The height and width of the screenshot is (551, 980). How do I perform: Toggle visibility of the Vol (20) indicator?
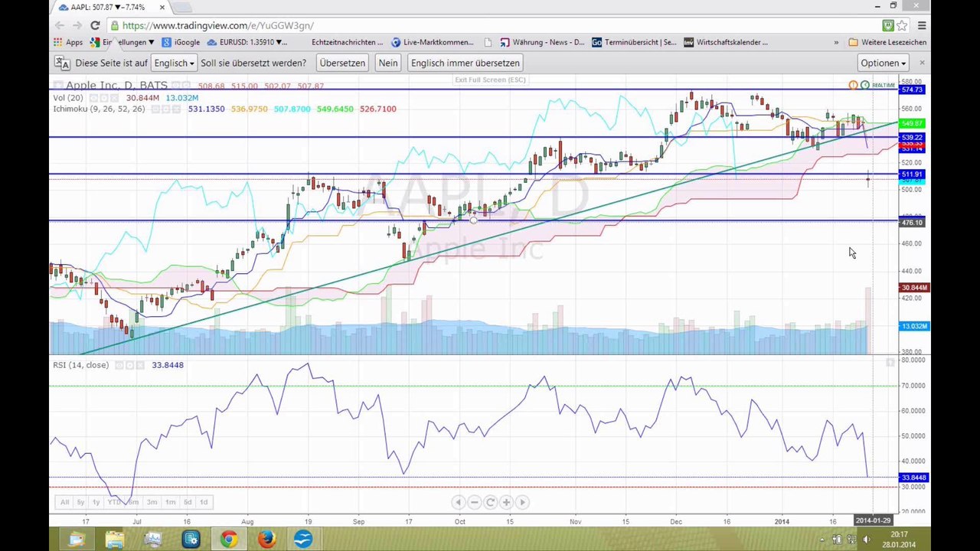click(93, 98)
